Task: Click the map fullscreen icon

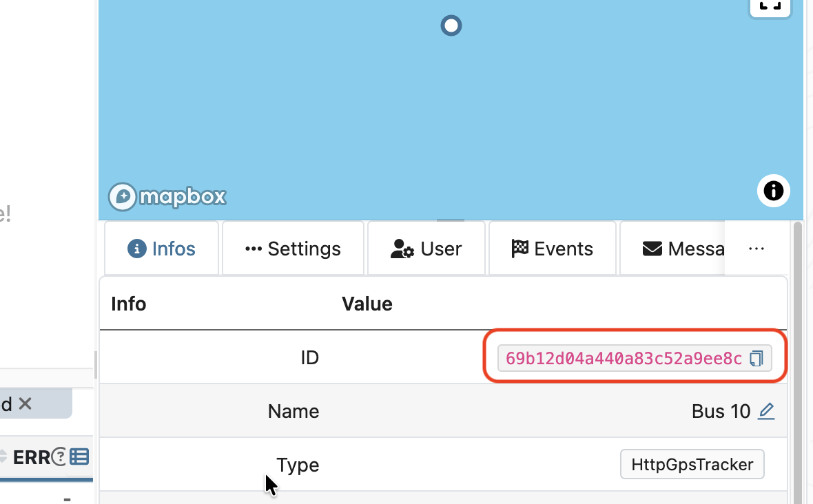Action: tap(770, 6)
